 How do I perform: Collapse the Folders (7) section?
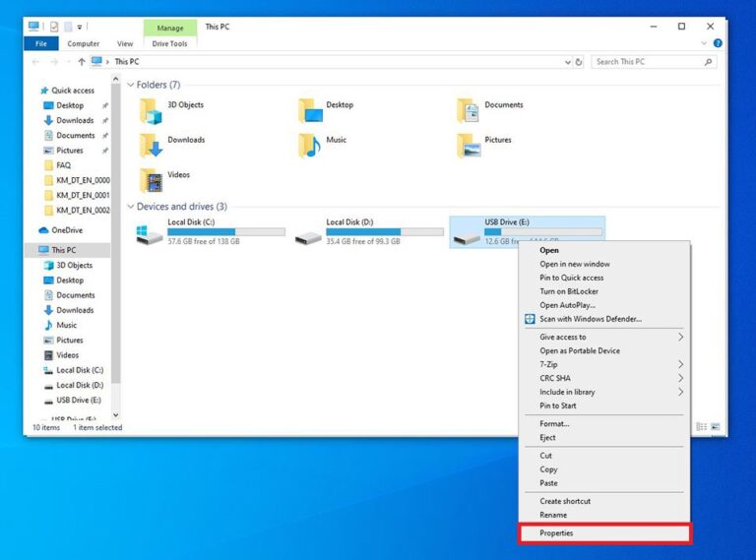point(131,85)
